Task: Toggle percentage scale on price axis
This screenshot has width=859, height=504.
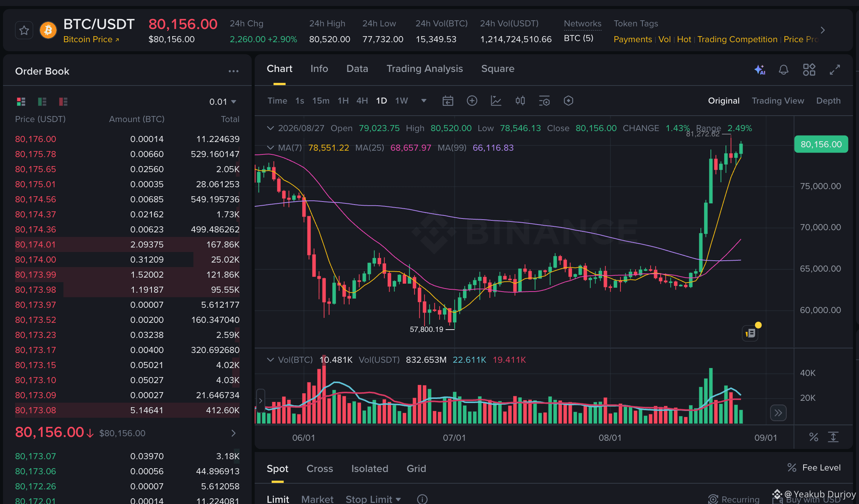Action: click(814, 437)
